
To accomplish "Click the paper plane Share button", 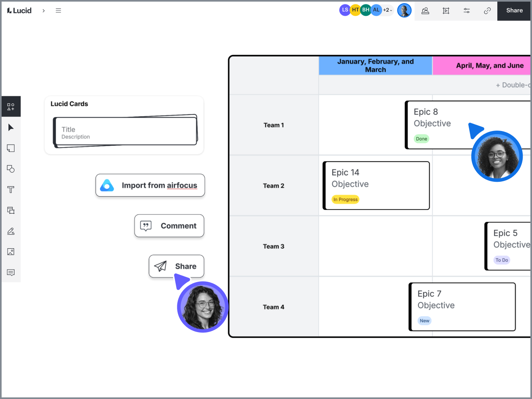I will [177, 266].
